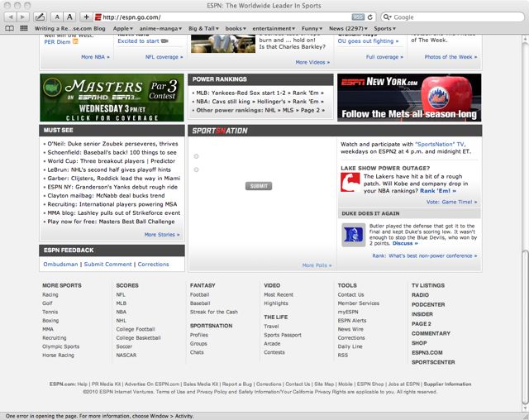
Task: Open the Rank 'Em! Lakers link
Action: click(438, 191)
